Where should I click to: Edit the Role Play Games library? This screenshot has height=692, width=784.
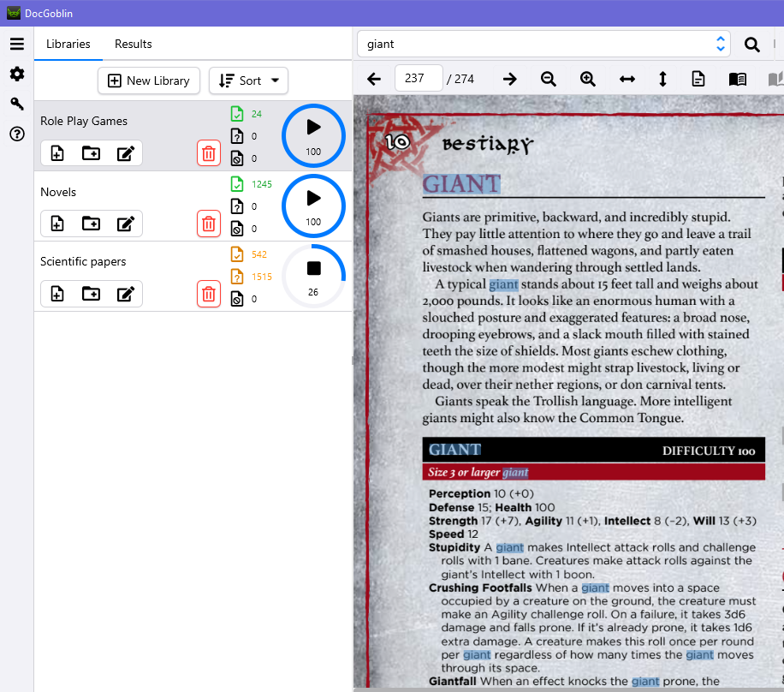pyautogui.click(x=126, y=153)
